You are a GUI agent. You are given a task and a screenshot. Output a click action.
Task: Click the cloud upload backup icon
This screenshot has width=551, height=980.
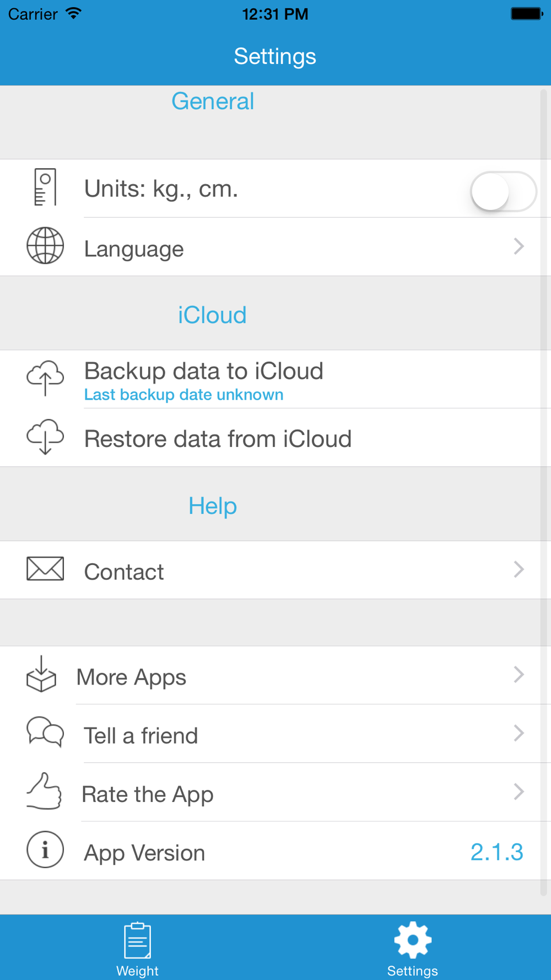click(45, 378)
